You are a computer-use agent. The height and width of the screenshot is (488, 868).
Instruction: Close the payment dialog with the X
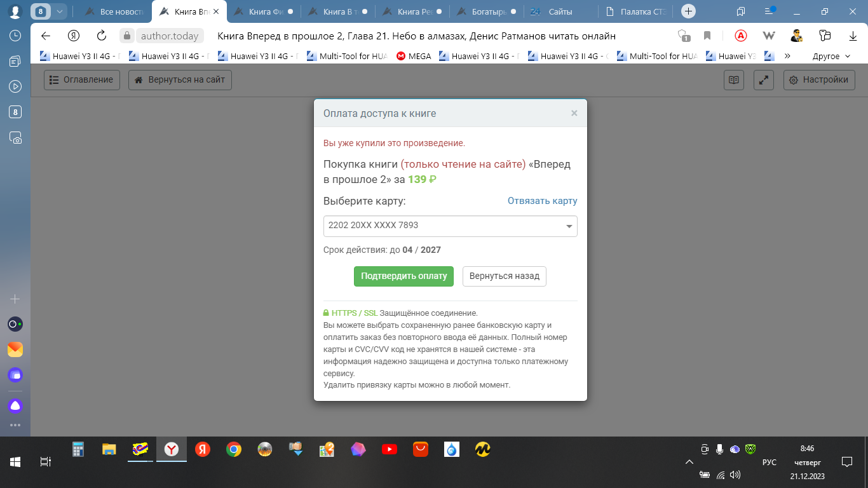pyautogui.click(x=574, y=113)
